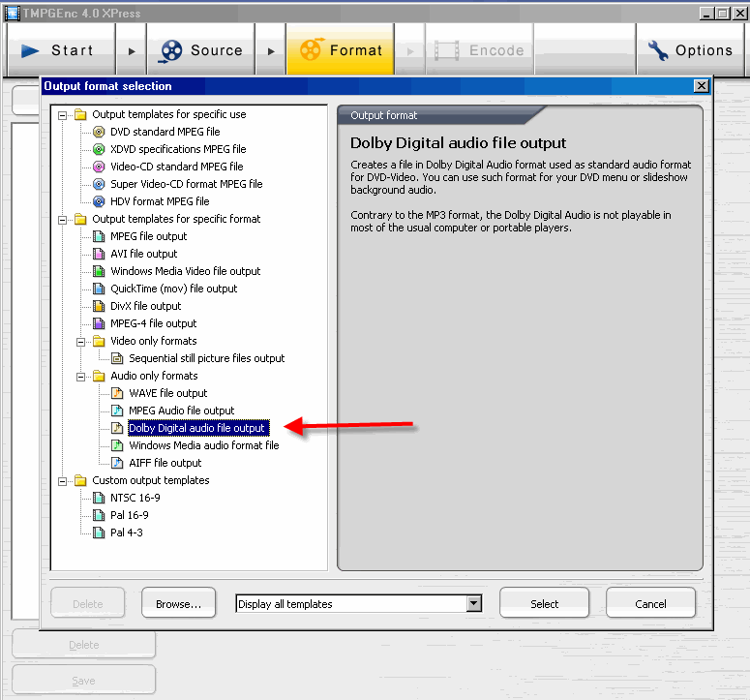The height and width of the screenshot is (700, 750).
Task: Collapse the Custom output templates node
Action: pyautogui.click(x=62, y=482)
